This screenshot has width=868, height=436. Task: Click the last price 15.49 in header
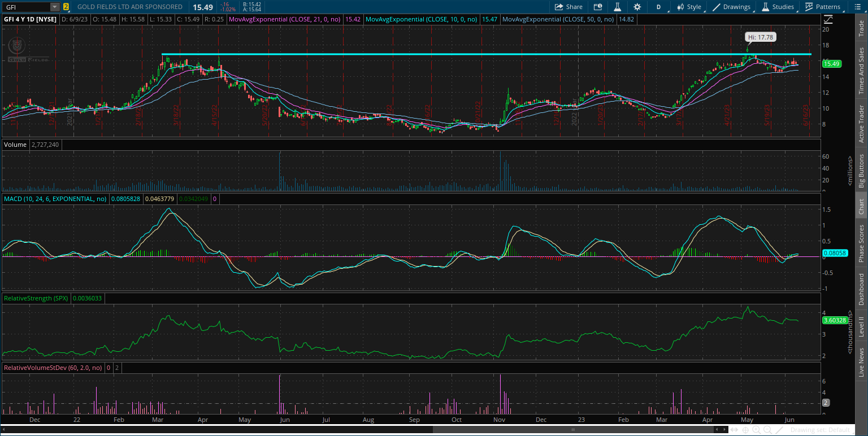click(202, 7)
